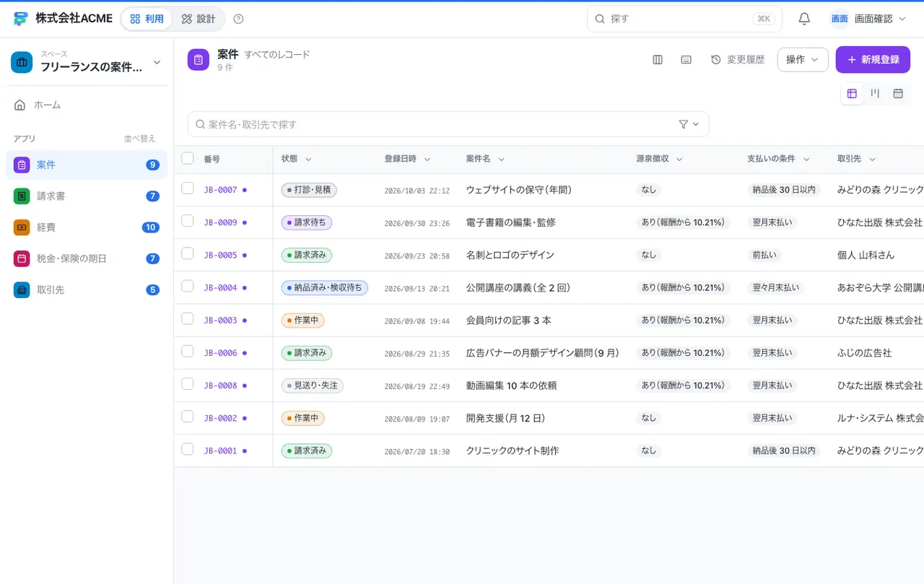The width and height of the screenshot is (924, 584).
Task: Open the 操作 dropdown menu
Action: (x=803, y=60)
